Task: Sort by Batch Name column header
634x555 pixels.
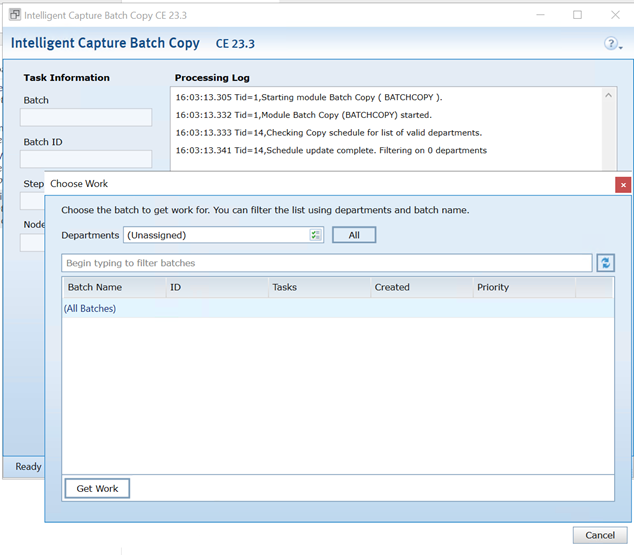Action: (115, 287)
